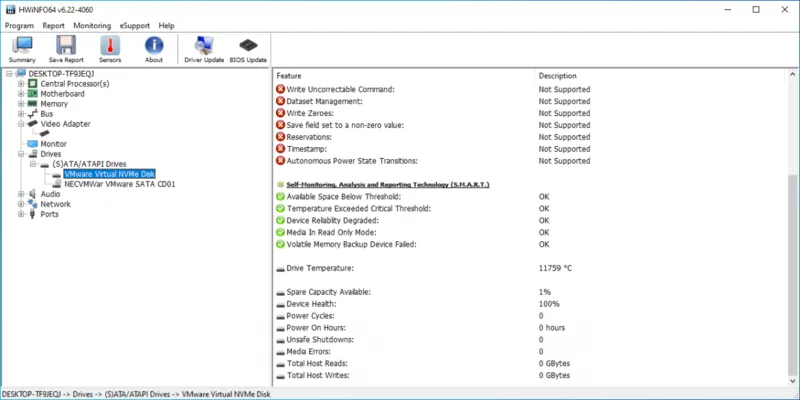
Task: Select the Dataset Management row
Action: [530, 101]
